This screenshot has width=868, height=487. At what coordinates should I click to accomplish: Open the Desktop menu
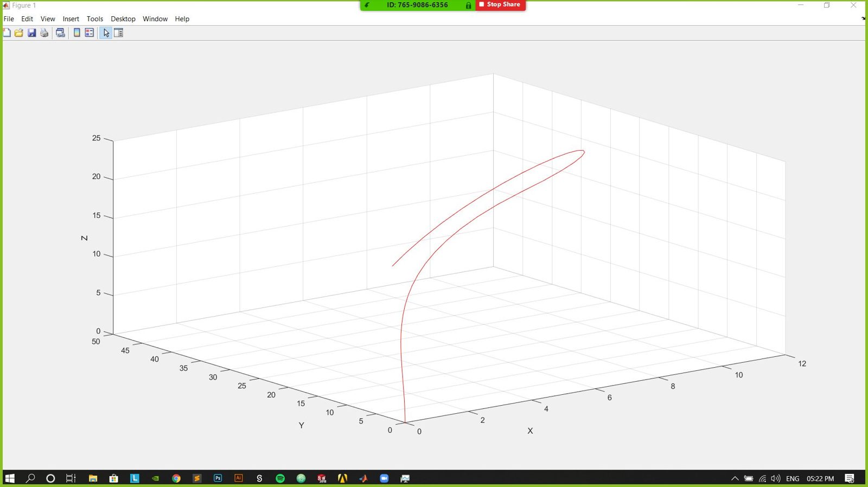pos(123,19)
